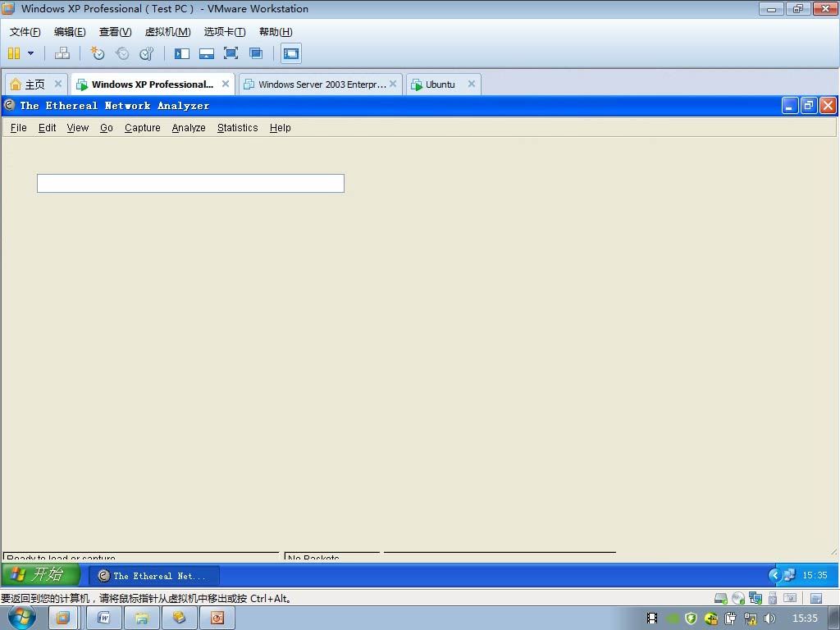840x630 pixels.
Task: Close the Ethereal Network Analyzer window
Action: [828, 106]
